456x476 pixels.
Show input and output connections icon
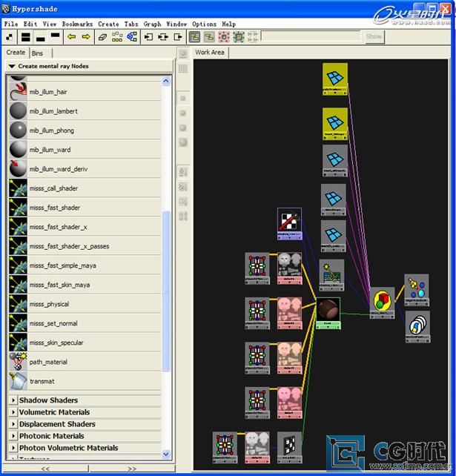(163, 37)
